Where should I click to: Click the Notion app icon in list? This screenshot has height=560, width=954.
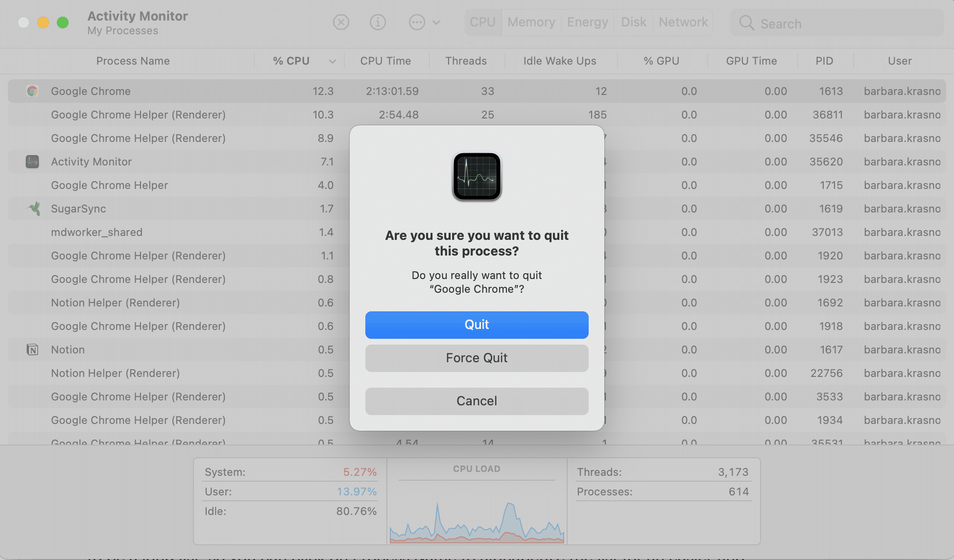tap(32, 350)
